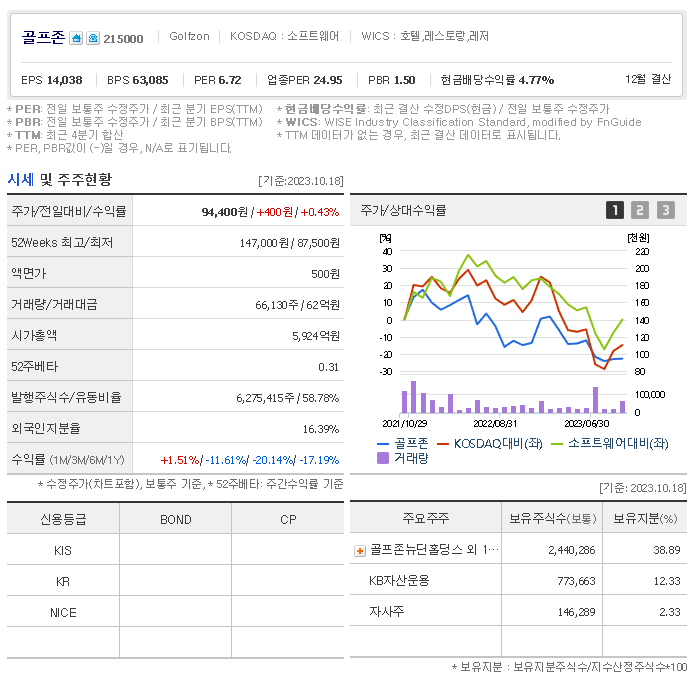Click the 보유지분(%) column header
This screenshot has width=694, height=686.
(x=645, y=518)
